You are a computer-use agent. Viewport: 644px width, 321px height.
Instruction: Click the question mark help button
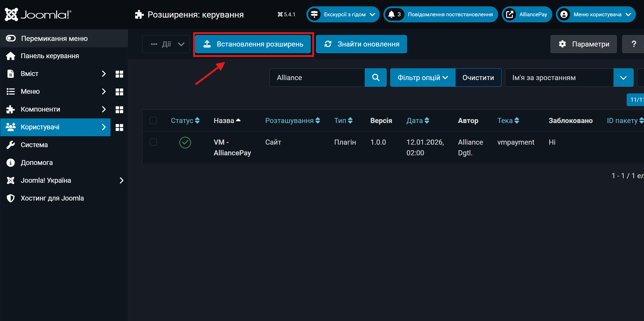point(634,44)
